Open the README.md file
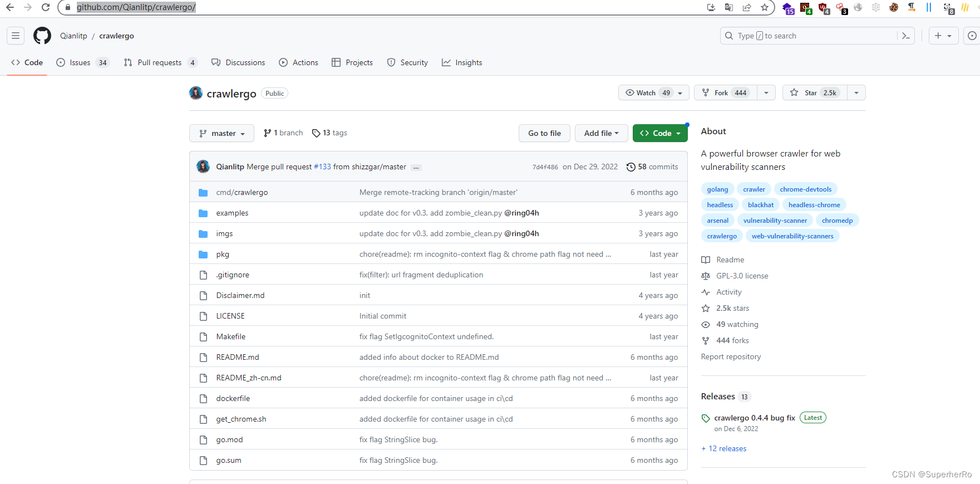 238,357
